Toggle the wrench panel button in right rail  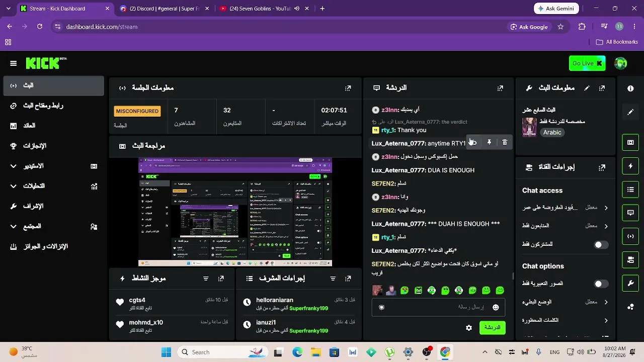pyautogui.click(x=630, y=284)
